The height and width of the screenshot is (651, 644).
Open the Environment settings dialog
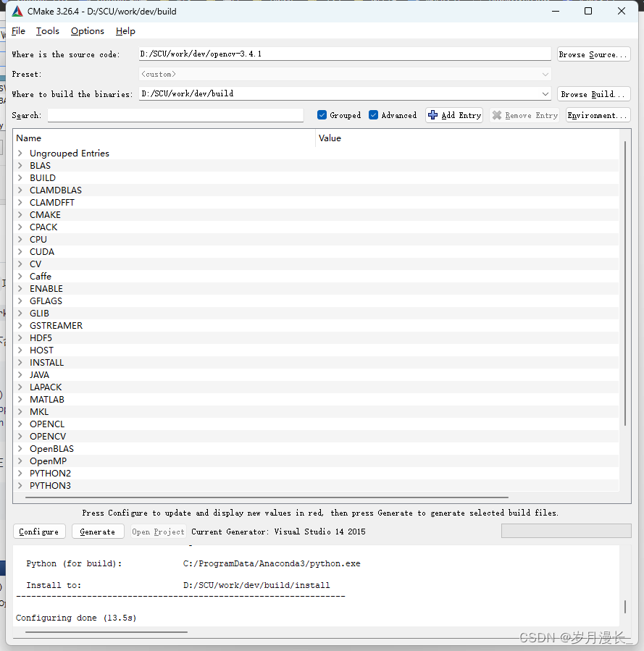tap(598, 114)
